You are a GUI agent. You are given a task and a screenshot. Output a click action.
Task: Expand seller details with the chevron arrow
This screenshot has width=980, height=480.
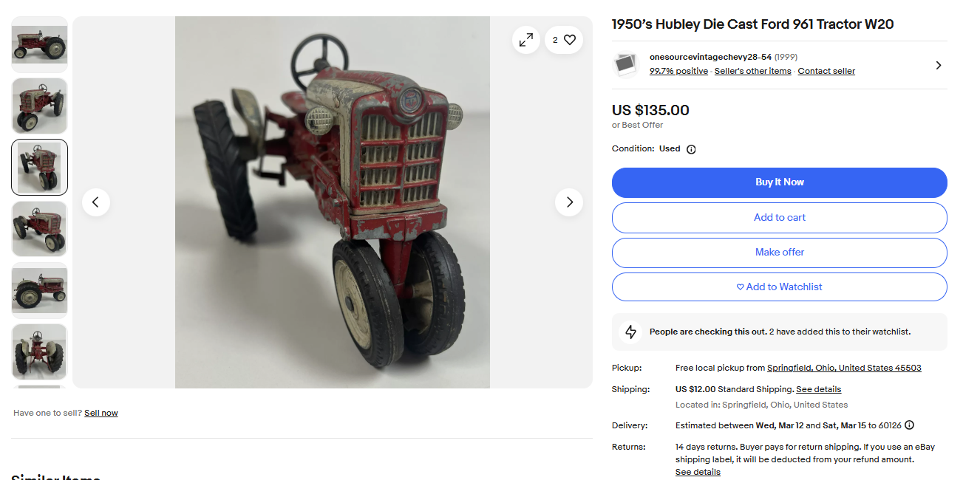click(x=939, y=65)
